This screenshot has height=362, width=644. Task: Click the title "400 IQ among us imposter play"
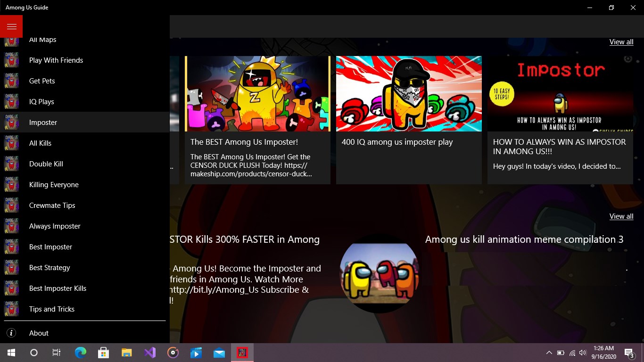point(397,142)
